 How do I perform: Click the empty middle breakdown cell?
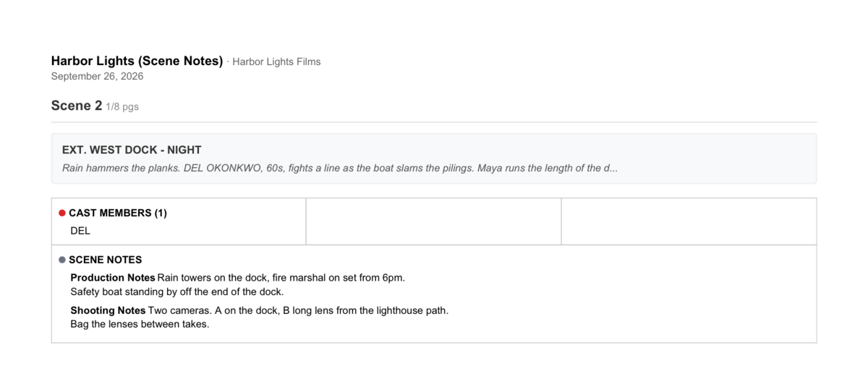click(433, 221)
